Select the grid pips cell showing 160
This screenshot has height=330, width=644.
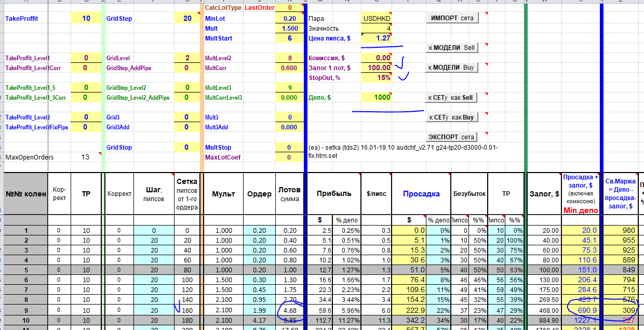187,310
